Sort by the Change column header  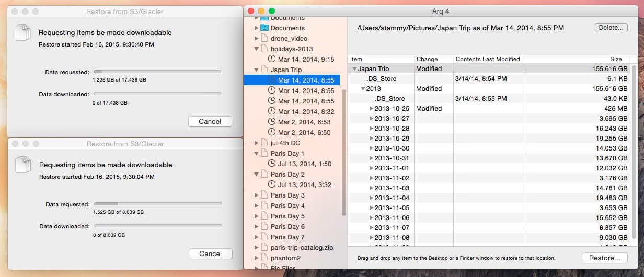point(434,59)
